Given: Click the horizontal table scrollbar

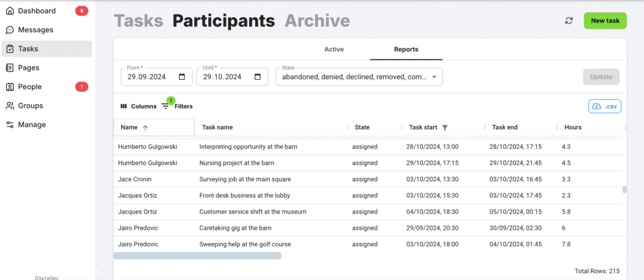Looking at the screenshot, I should (197, 256).
